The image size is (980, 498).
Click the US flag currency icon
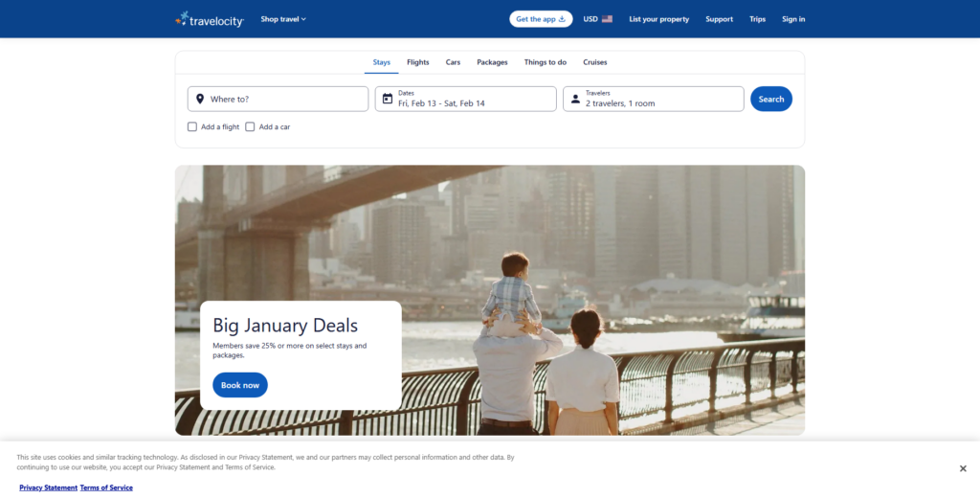click(607, 19)
